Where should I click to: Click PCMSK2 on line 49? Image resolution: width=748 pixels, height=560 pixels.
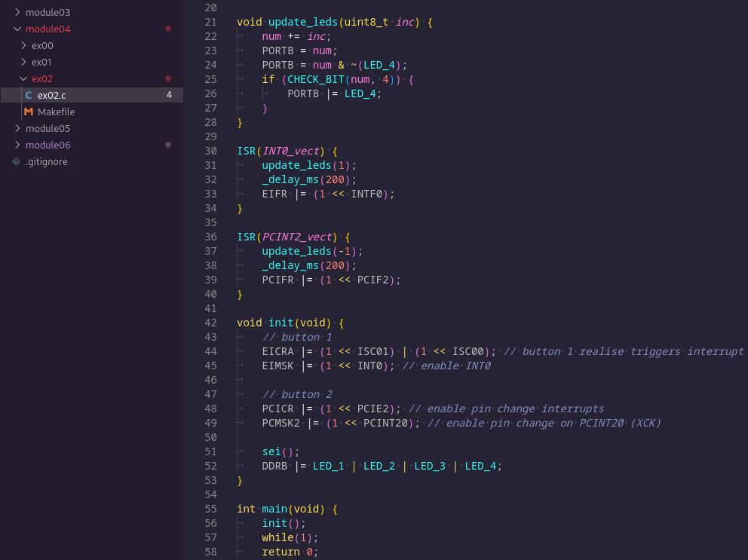[x=281, y=423]
